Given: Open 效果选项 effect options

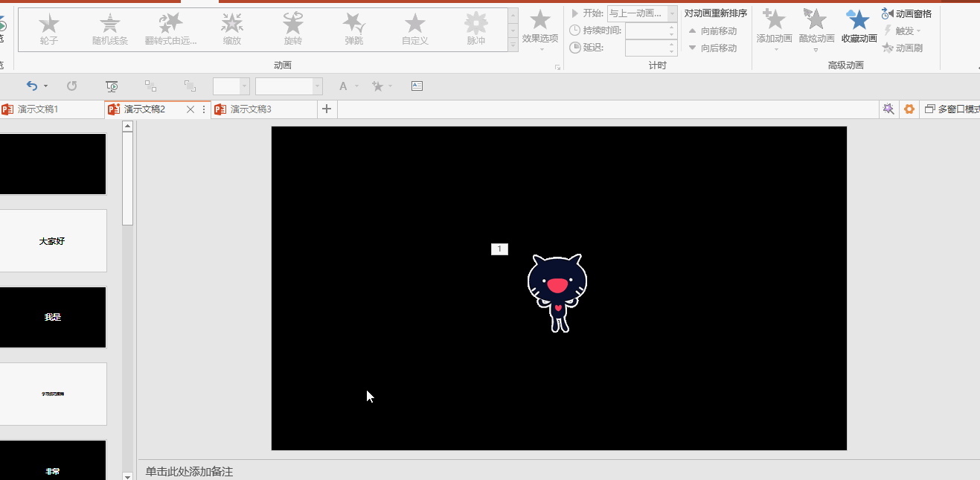Looking at the screenshot, I should [540, 30].
